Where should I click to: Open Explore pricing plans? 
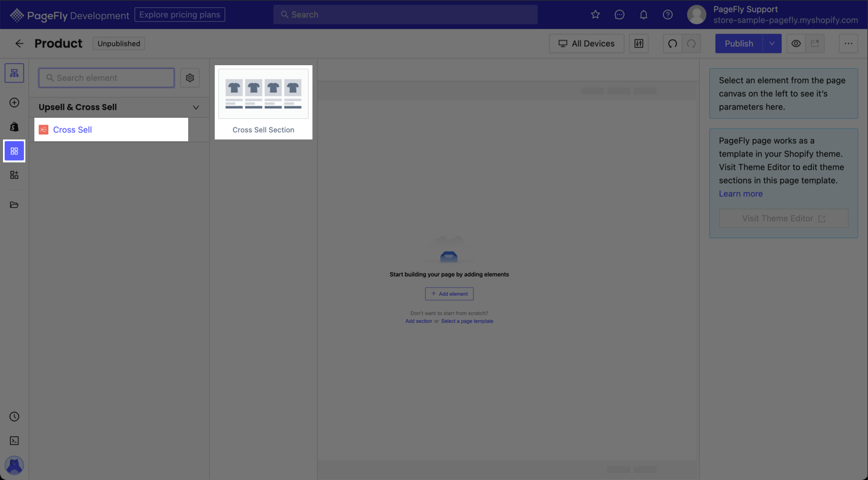180,14
